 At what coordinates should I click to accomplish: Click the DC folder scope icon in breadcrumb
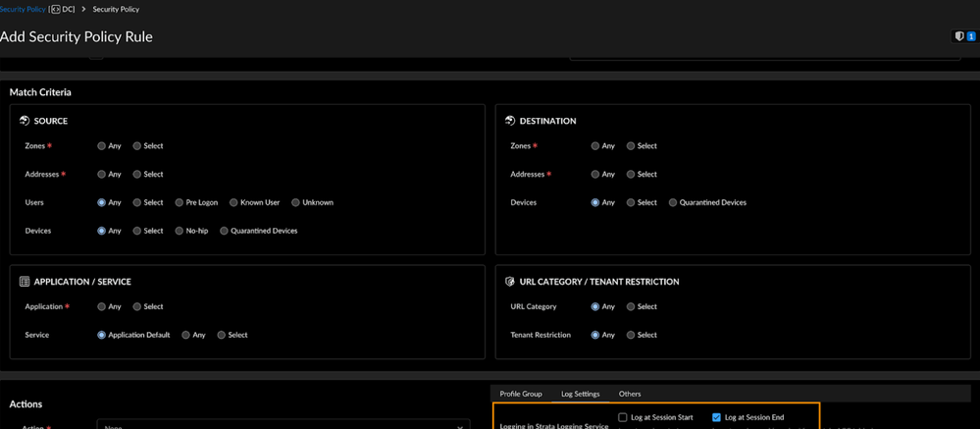pyautogui.click(x=55, y=9)
